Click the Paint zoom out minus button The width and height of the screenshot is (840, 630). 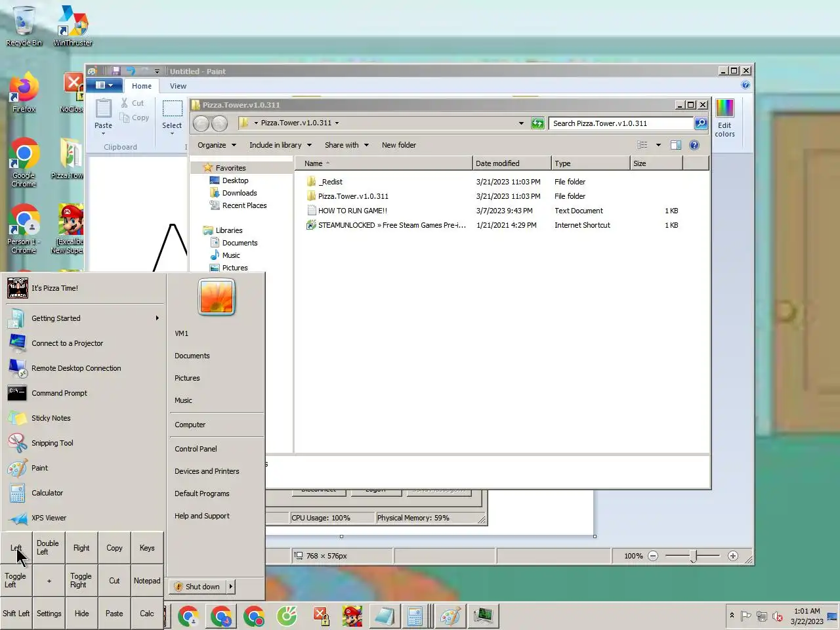pos(653,556)
